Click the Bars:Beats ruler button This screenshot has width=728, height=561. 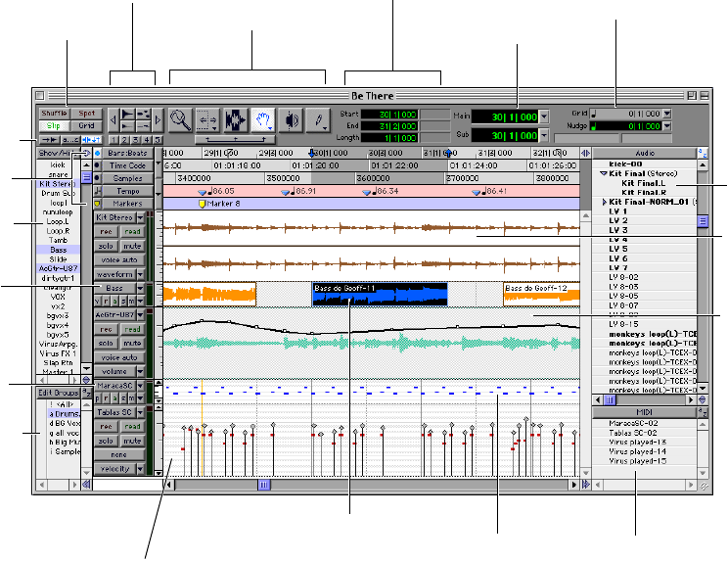(x=127, y=153)
